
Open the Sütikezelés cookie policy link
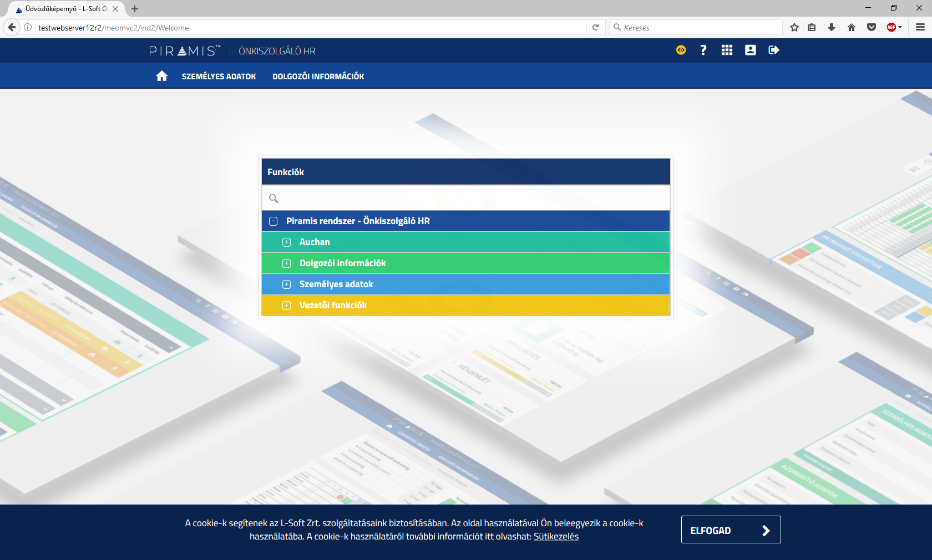556,536
